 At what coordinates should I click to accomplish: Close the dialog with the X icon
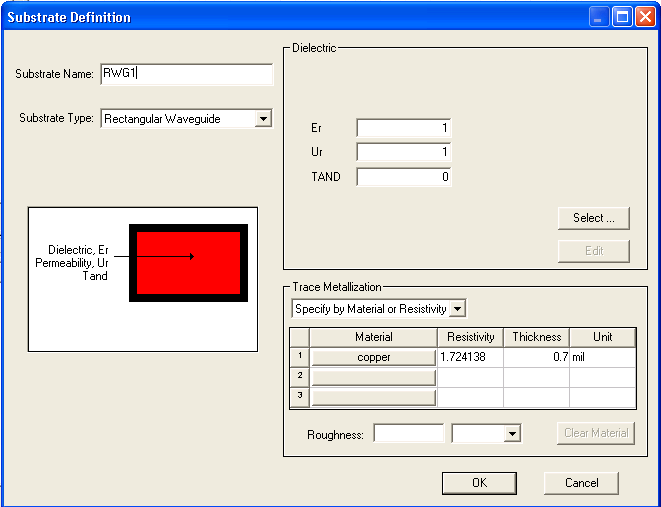pos(644,17)
